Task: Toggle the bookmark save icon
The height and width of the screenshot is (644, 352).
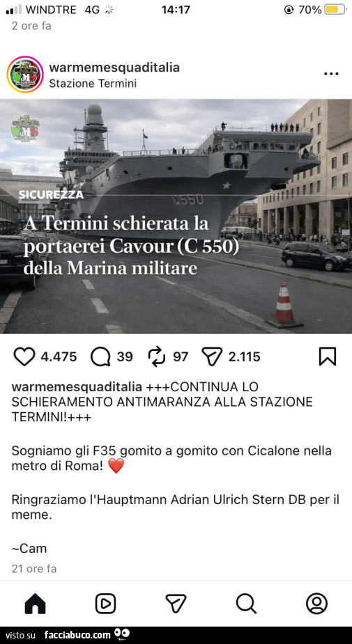Action: click(328, 356)
